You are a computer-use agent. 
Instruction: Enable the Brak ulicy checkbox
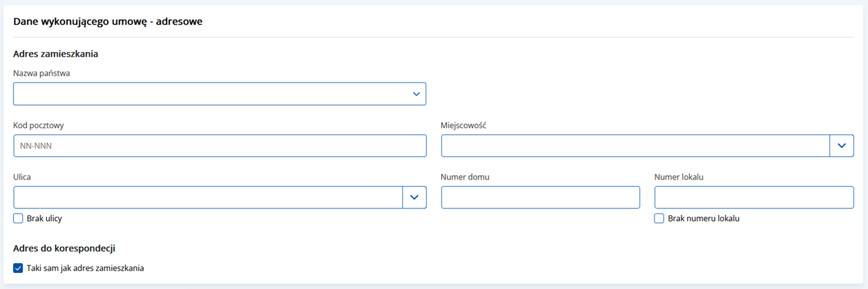coord(19,218)
